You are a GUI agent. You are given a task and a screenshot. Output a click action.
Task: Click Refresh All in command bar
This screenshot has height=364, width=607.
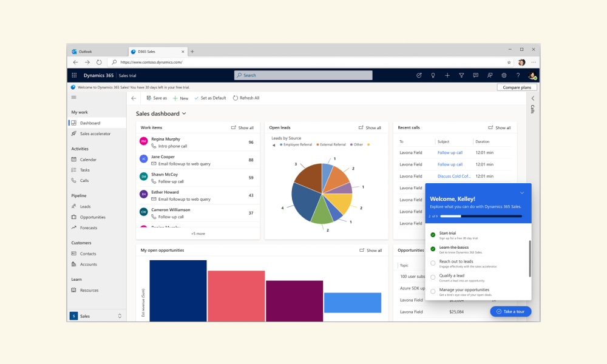(x=246, y=98)
